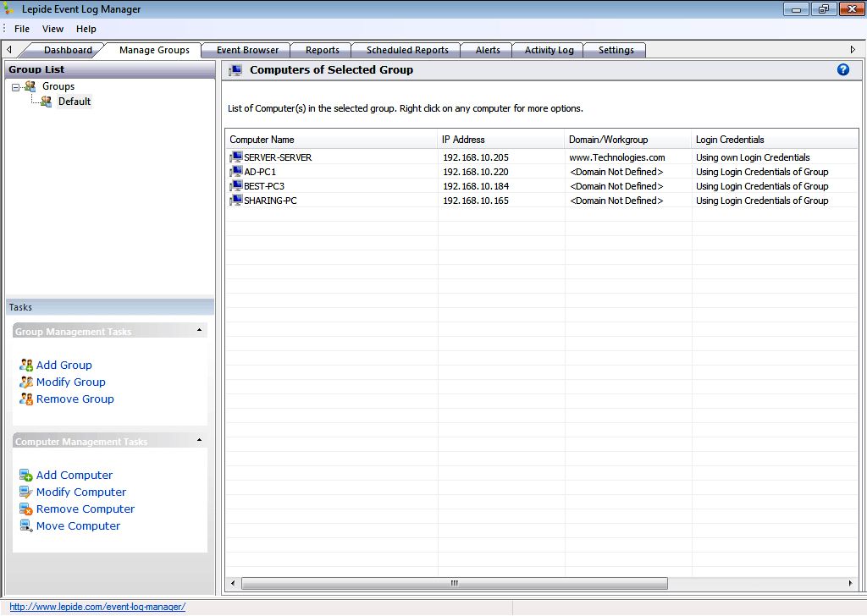
Task: Sort by Login Credentials column header
Action: 775,140
